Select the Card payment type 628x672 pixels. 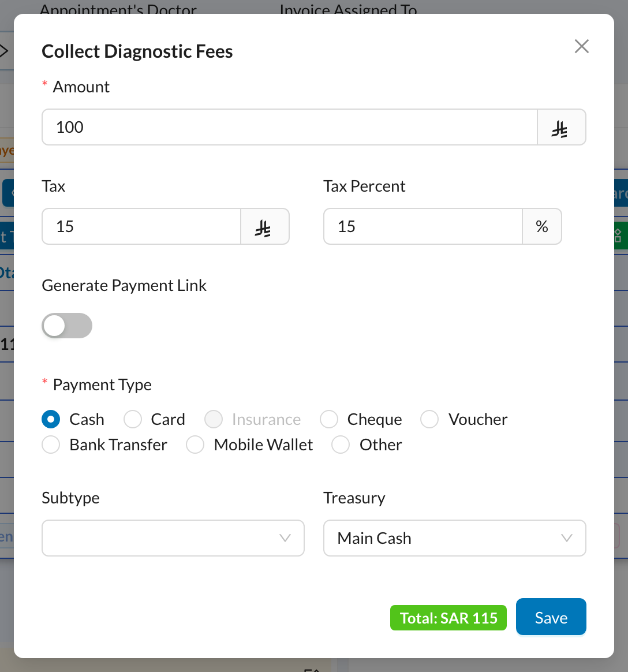point(133,419)
